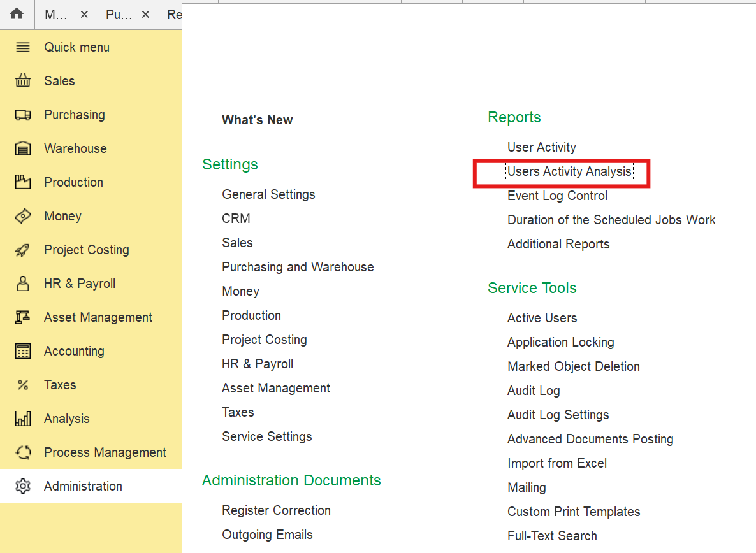Open Import from Excel tool
The height and width of the screenshot is (553, 756).
point(556,463)
